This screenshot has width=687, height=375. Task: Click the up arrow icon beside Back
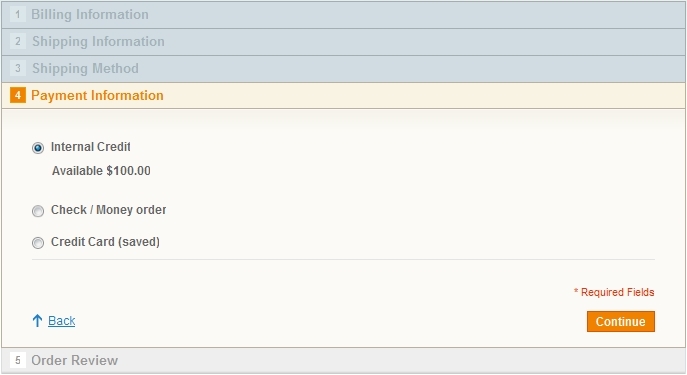[x=37, y=321]
